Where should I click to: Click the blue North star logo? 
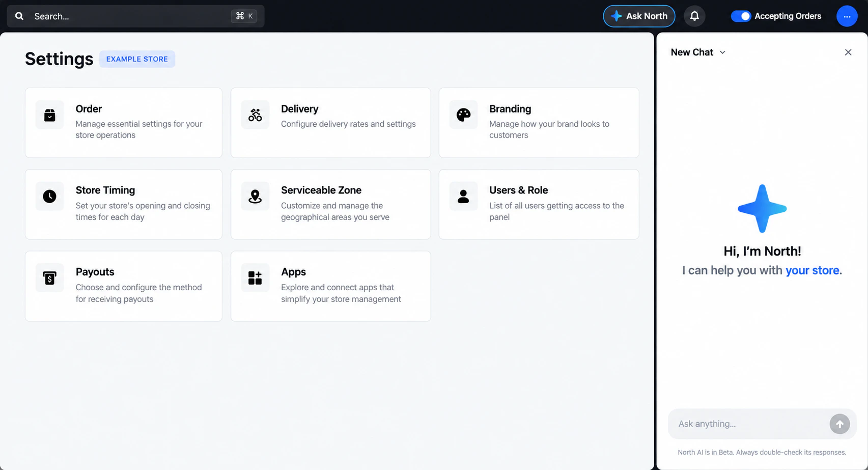(762, 209)
